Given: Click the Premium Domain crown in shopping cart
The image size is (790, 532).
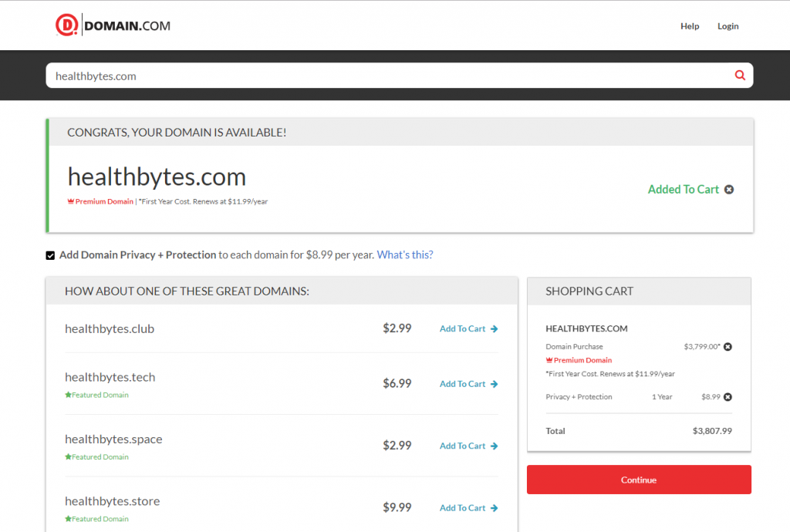Looking at the screenshot, I should [549, 360].
